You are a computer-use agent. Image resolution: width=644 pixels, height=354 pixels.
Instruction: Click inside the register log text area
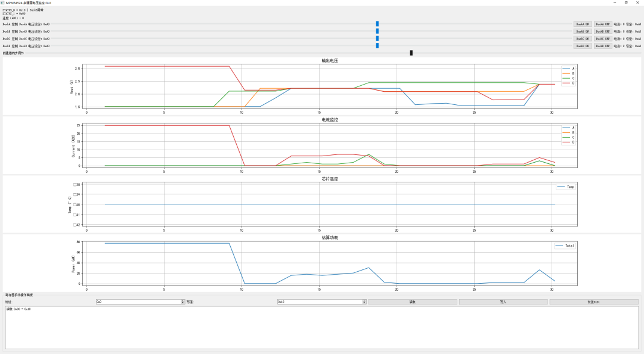pos(321,328)
